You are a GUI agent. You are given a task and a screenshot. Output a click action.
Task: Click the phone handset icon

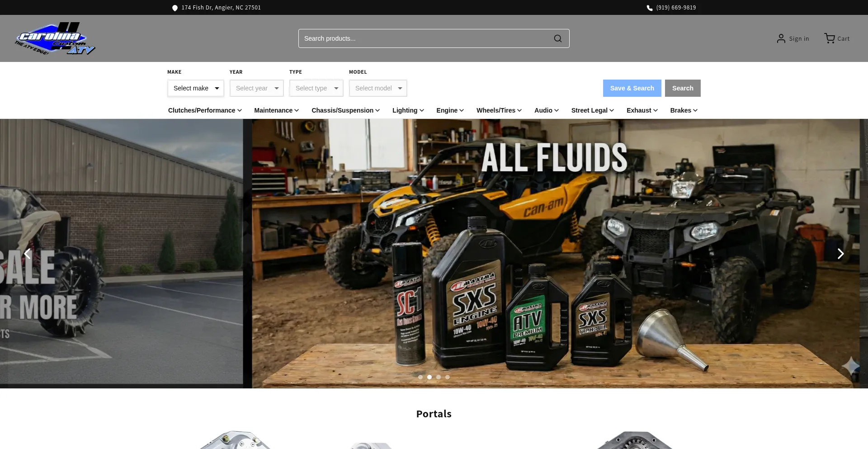(650, 8)
